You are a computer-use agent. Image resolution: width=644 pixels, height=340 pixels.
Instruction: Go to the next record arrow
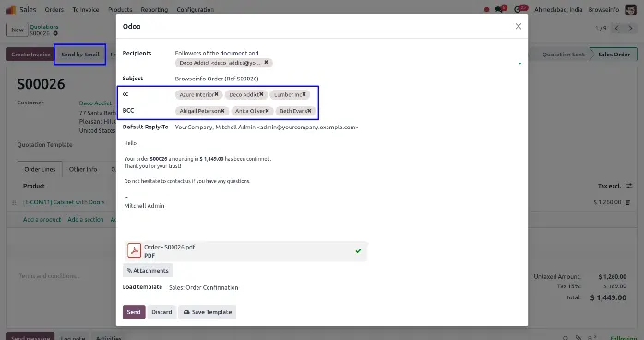tap(630, 29)
